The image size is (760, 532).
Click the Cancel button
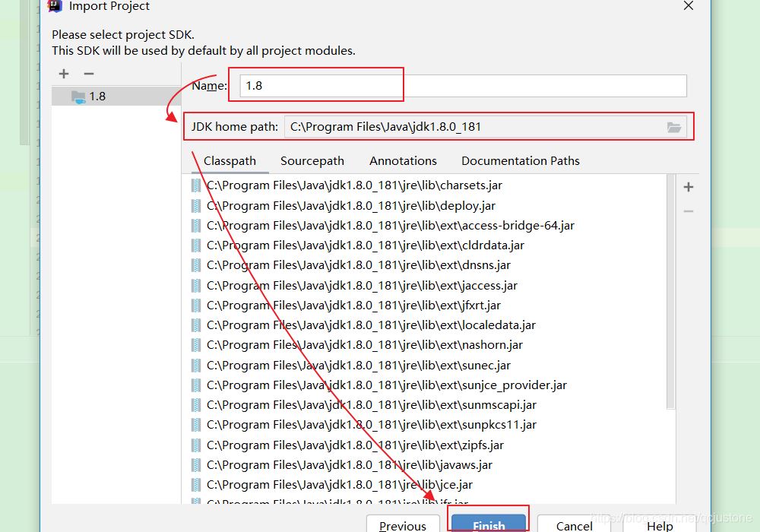click(574, 524)
